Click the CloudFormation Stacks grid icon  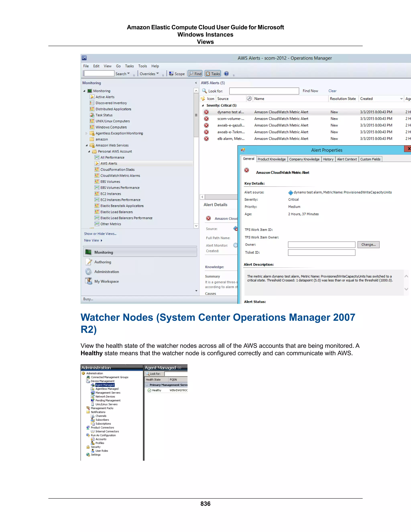(97, 170)
